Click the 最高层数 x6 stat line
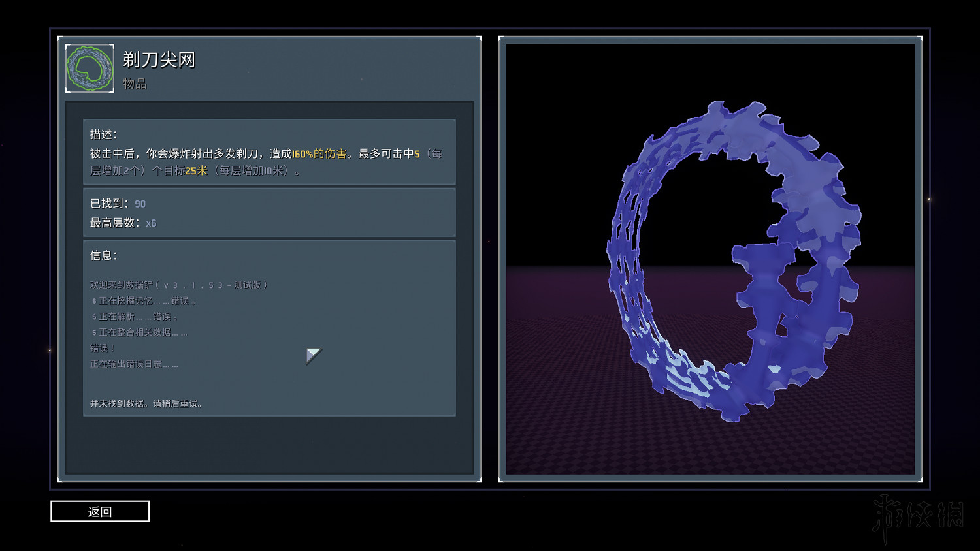980x551 pixels. coord(123,223)
